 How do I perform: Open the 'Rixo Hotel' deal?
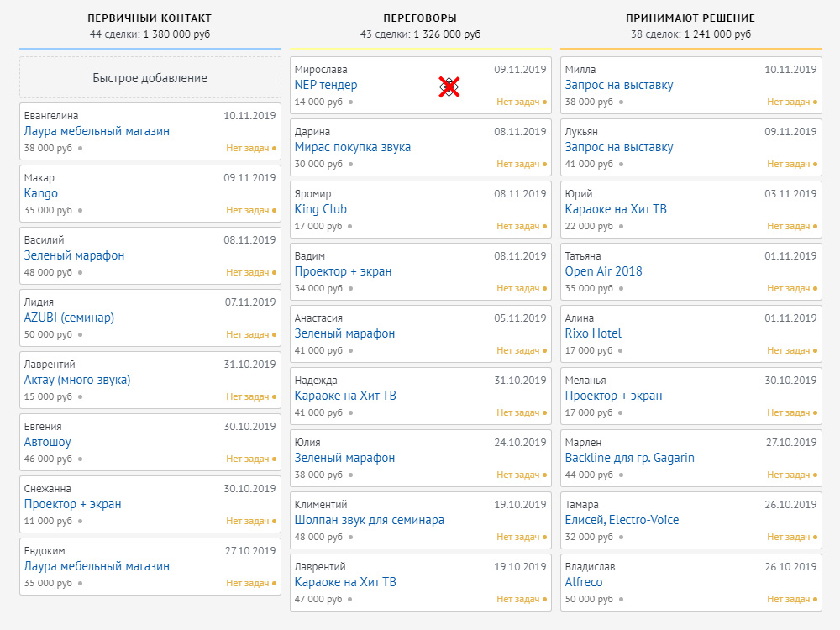(x=593, y=333)
